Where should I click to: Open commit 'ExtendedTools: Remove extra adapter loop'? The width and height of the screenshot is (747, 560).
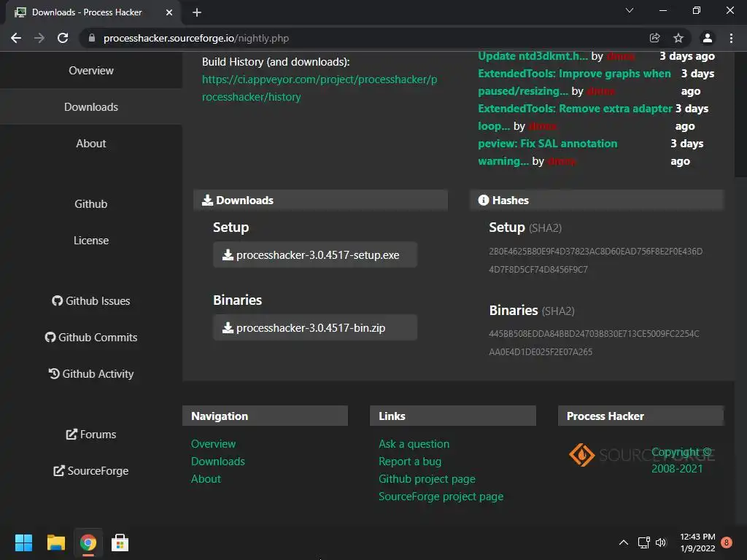tap(575, 117)
